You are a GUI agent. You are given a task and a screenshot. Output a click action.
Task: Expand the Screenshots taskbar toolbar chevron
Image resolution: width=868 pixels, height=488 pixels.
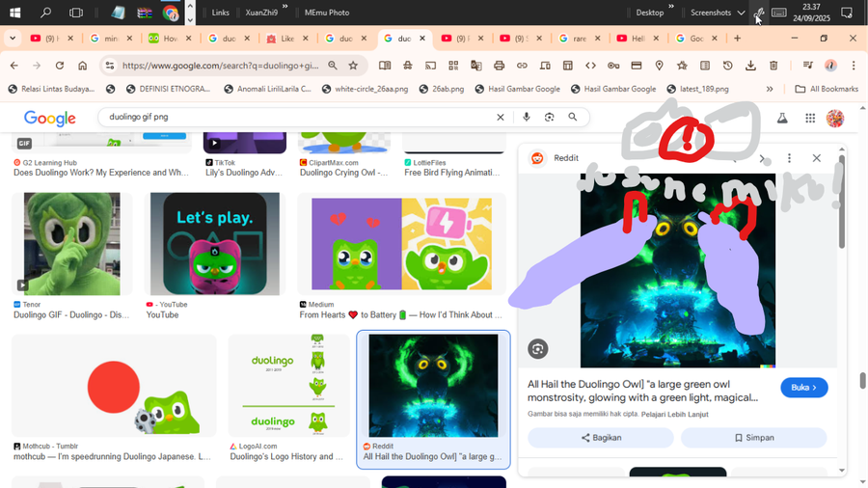coord(741,13)
